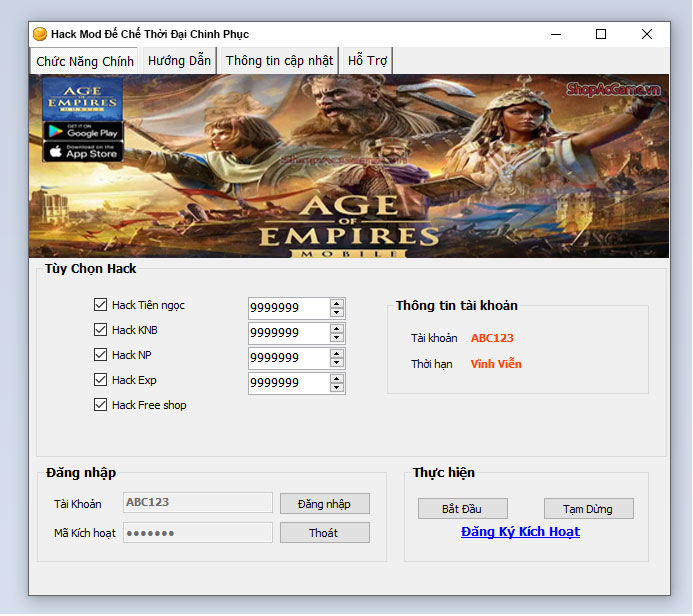693x616 pixels.
Task: Click the Vĩnh Viễn expiry value
Action: point(496,364)
